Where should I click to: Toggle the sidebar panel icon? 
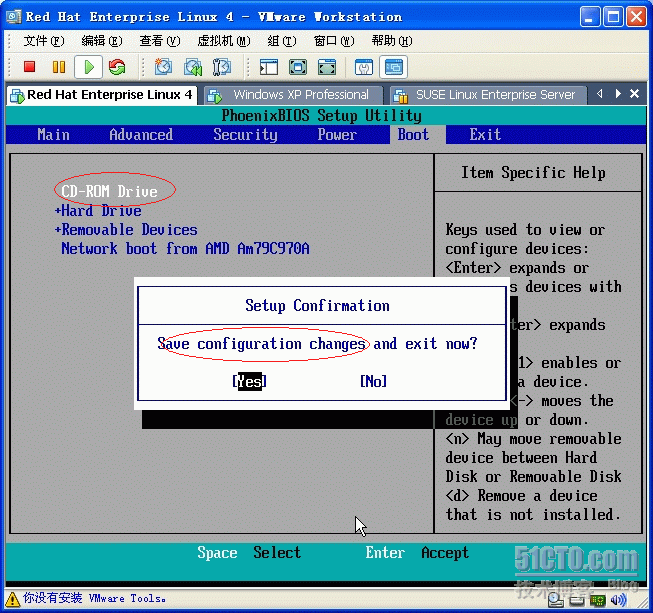[x=269, y=67]
